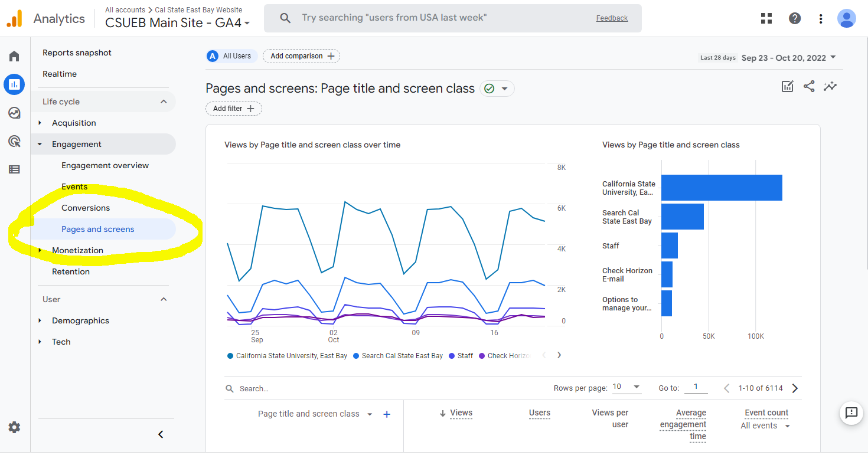868x455 pixels.
Task: Open report status check mark dropdown
Action: 497,89
